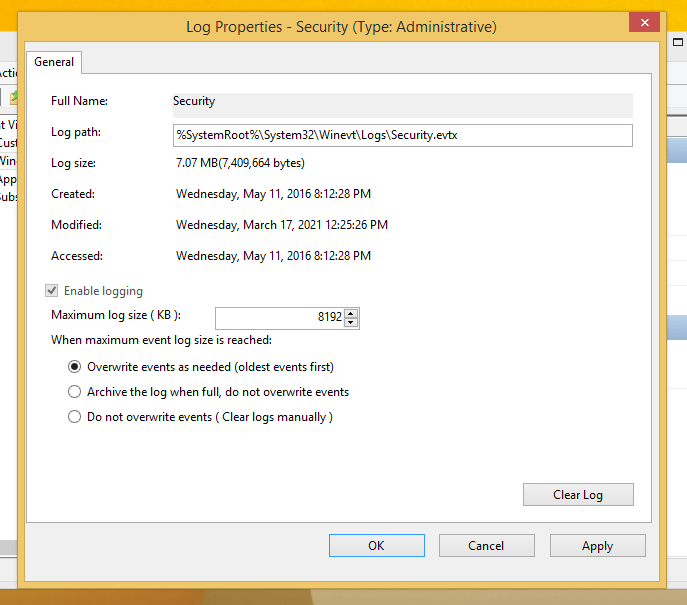687x605 pixels.
Task: Click the restore window icon of Event Viewer
Action: [x=678, y=42]
